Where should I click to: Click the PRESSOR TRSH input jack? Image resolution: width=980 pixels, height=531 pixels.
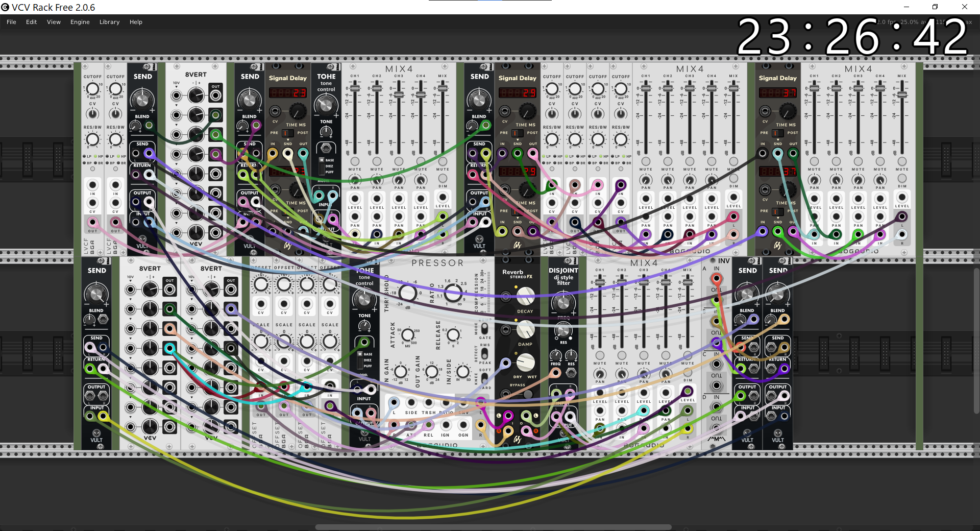[429, 403]
